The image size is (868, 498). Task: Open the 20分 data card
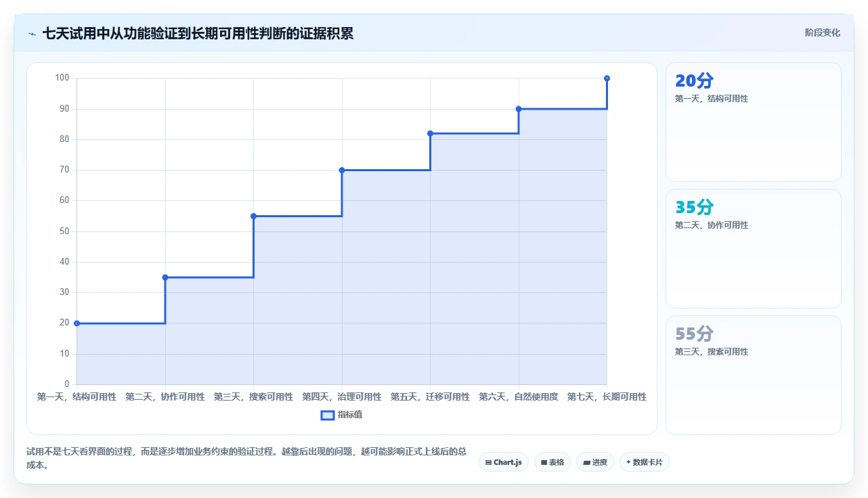pos(753,122)
